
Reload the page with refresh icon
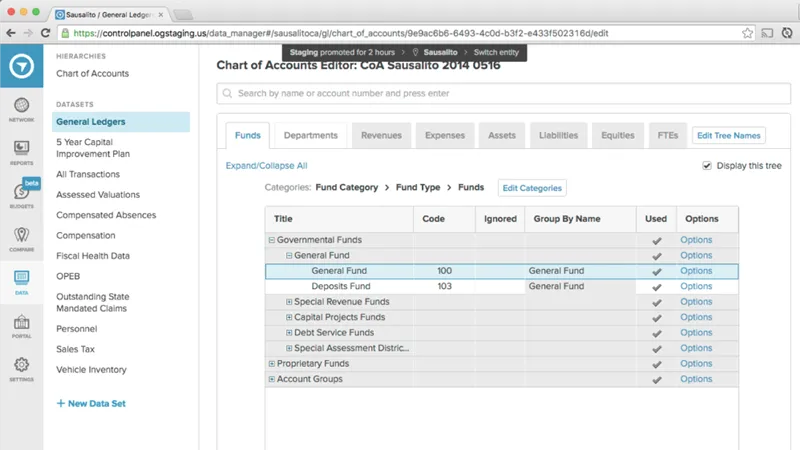coord(45,33)
